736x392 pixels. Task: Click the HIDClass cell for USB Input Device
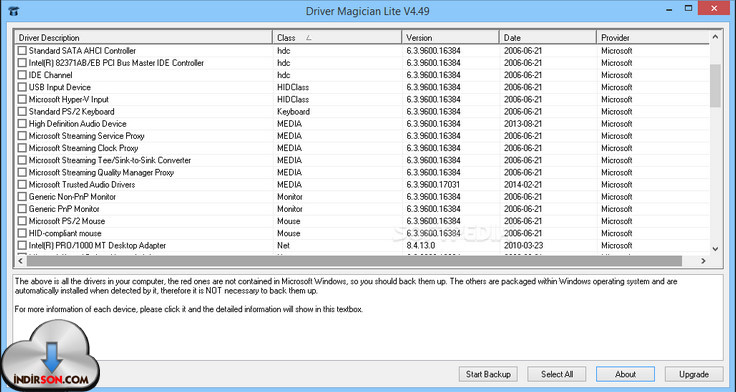pos(293,87)
